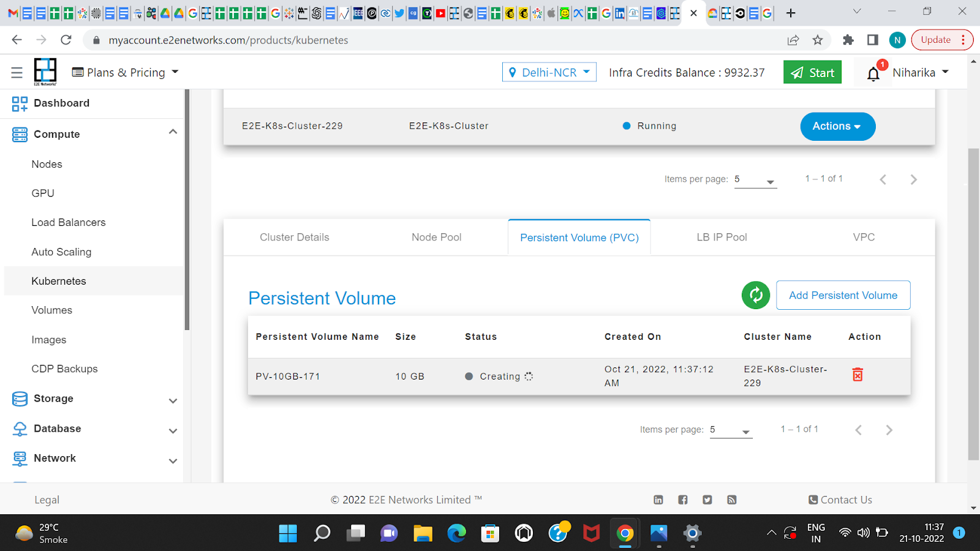The height and width of the screenshot is (551, 980).
Task: Open Kubernetes in the sidebar
Action: 59,282
